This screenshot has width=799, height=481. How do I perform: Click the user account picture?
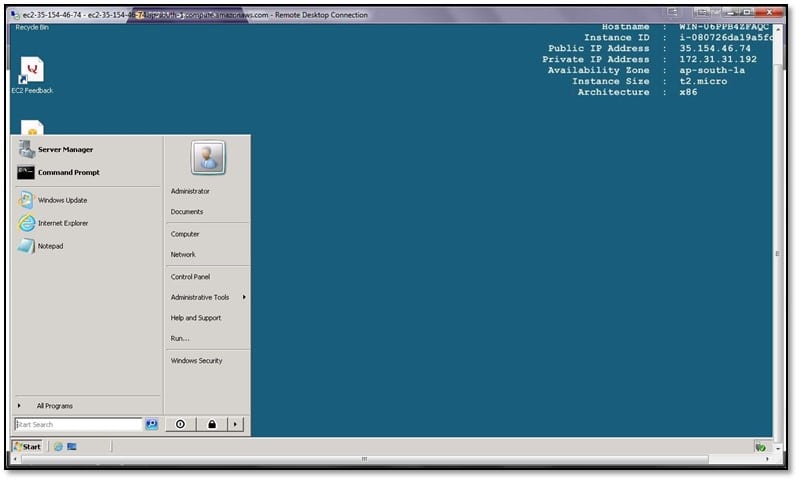[x=208, y=157]
